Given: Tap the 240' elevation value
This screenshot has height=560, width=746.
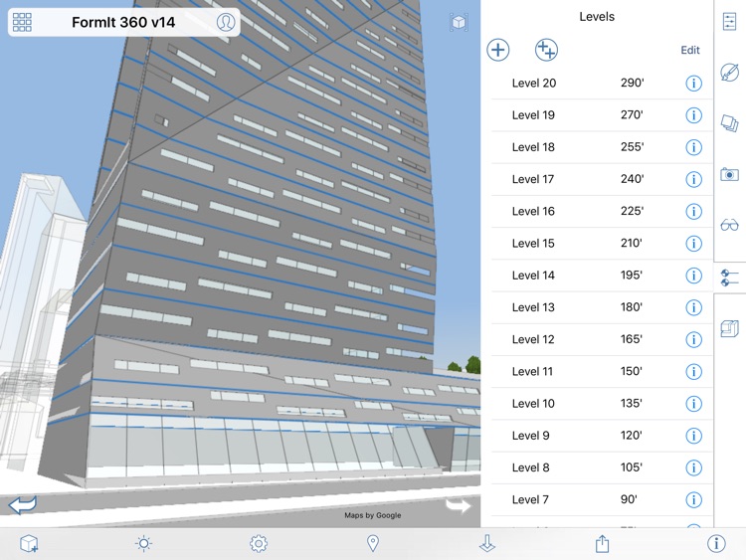Looking at the screenshot, I should coord(633,178).
